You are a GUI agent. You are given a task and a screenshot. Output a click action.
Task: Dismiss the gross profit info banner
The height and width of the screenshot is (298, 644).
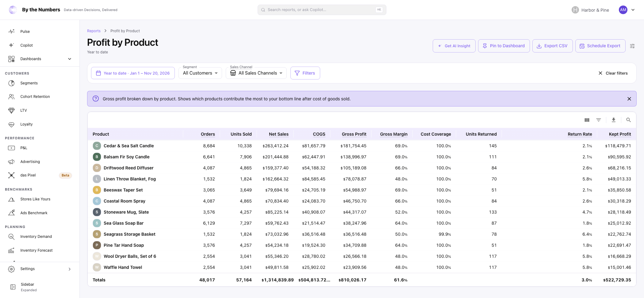click(x=629, y=99)
